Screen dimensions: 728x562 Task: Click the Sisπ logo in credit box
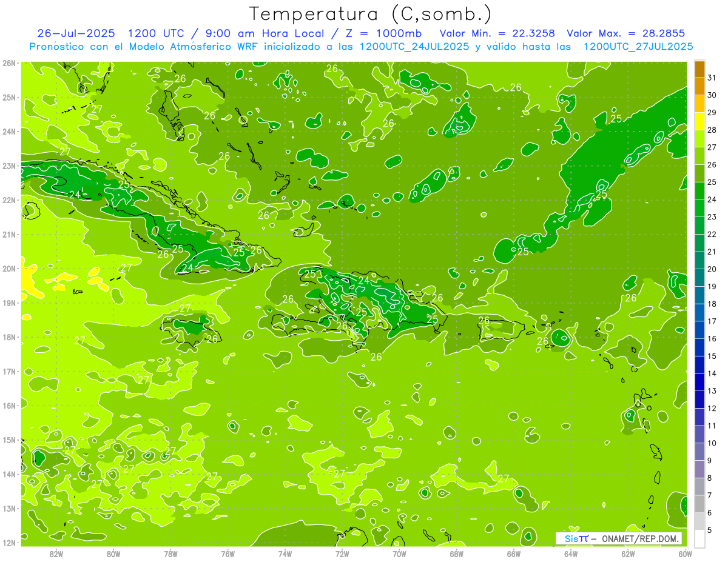pos(576,538)
